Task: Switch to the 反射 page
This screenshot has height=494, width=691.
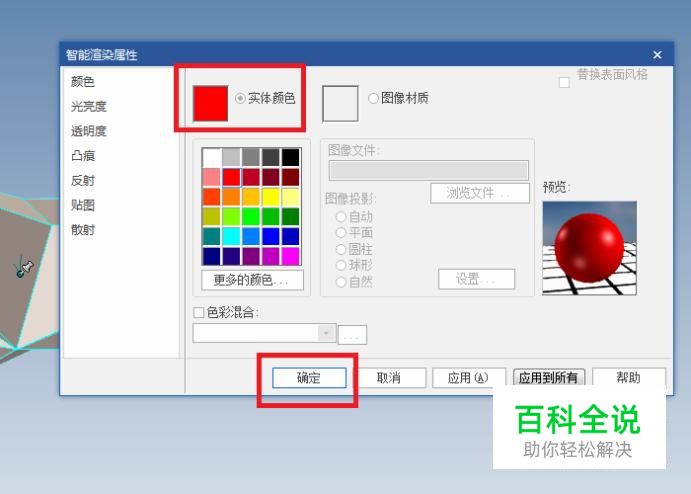Action: pos(82,180)
